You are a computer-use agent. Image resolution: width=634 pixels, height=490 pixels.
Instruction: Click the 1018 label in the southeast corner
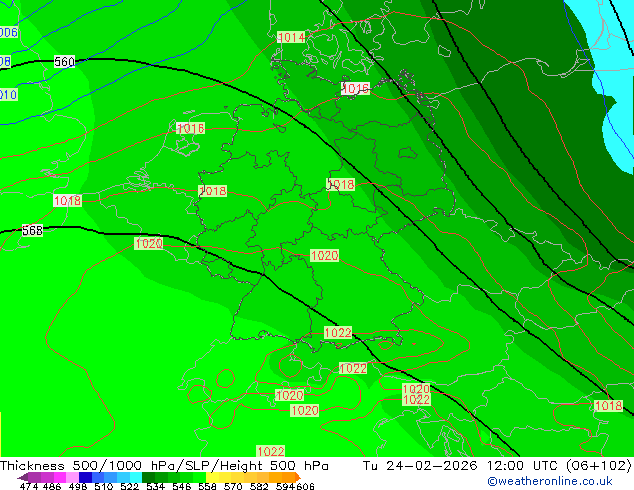(x=609, y=406)
